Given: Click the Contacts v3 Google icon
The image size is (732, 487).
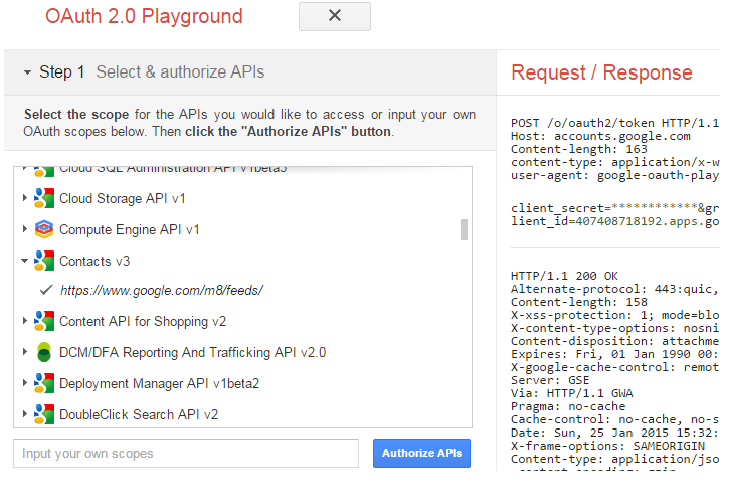Looking at the screenshot, I should [x=43, y=261].
